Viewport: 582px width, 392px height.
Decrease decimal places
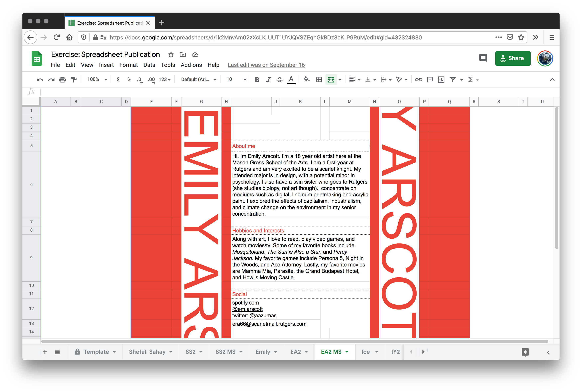click(x=140, y=80)
